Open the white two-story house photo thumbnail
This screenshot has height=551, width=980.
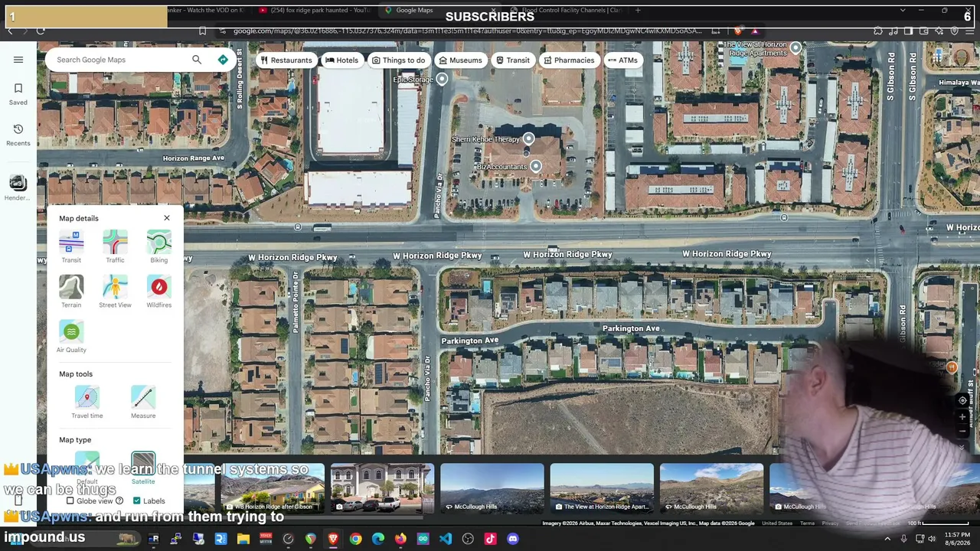382,487
